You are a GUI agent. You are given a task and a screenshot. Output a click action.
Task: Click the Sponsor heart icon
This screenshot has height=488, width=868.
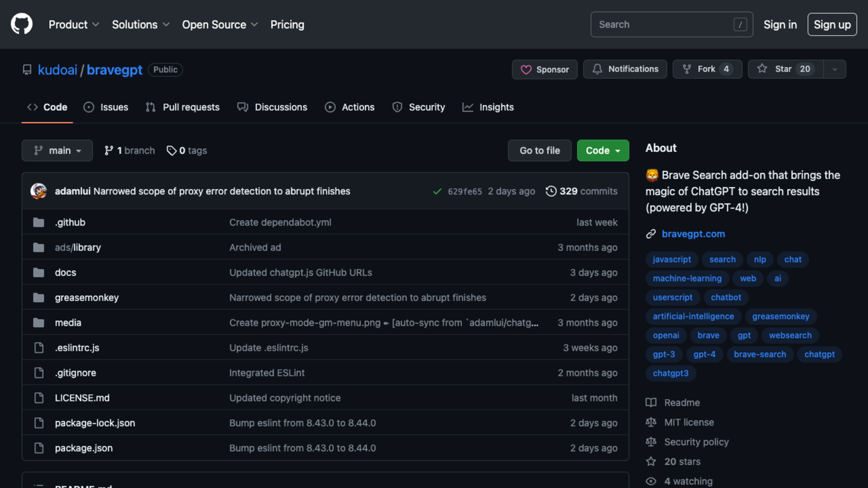526,69
